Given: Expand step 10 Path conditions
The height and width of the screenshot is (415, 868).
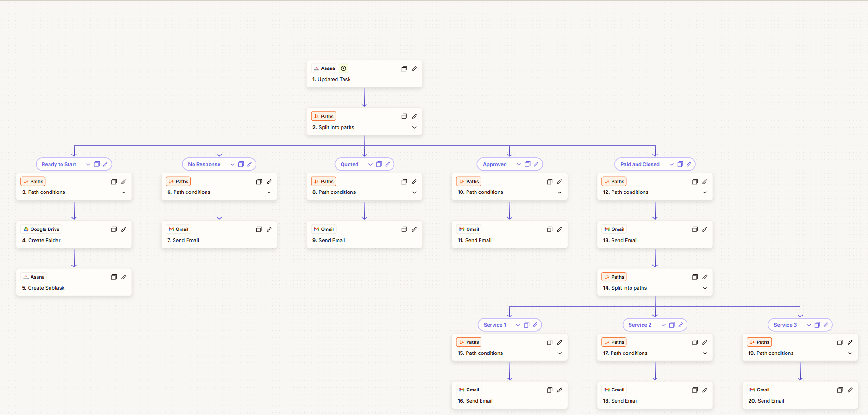Looking at the screenshot, I should [560, 192].
